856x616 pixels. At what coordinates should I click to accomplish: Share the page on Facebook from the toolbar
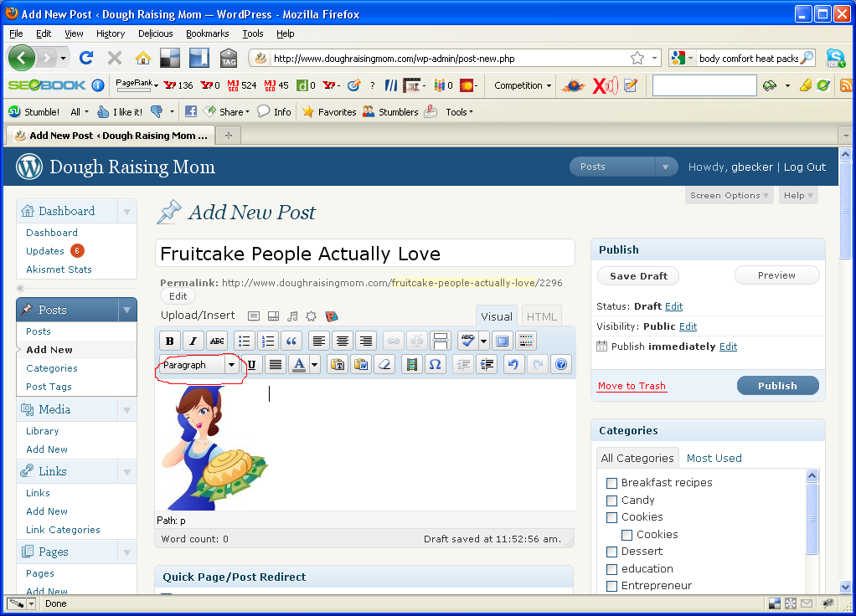(190, 112)
